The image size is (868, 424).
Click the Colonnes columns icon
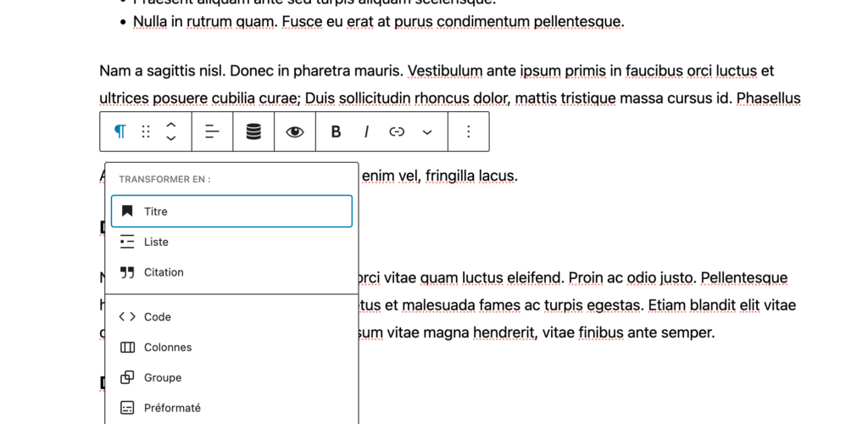(127, 348)
